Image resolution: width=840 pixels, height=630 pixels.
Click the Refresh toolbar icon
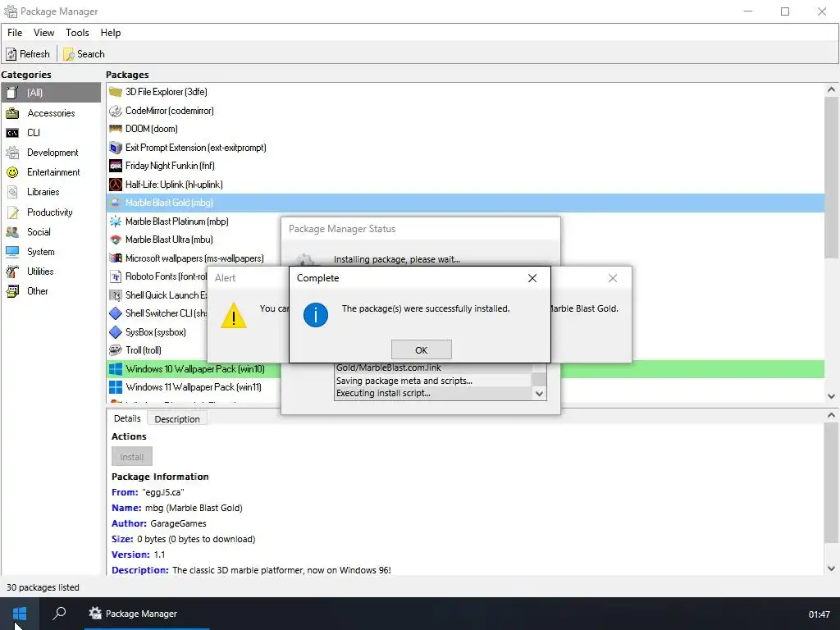click(x=11, y=54)
